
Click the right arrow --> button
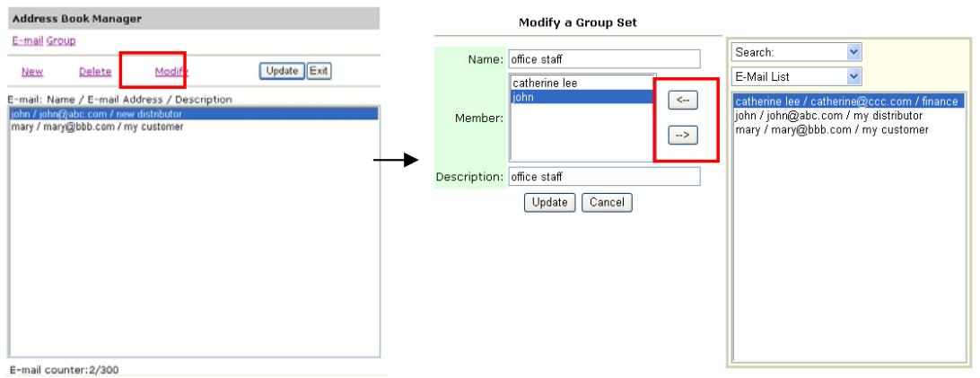(x=682, y=135)
